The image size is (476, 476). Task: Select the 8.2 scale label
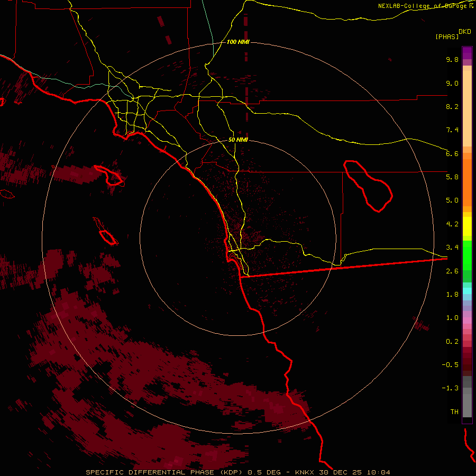[x=452, y=106]
